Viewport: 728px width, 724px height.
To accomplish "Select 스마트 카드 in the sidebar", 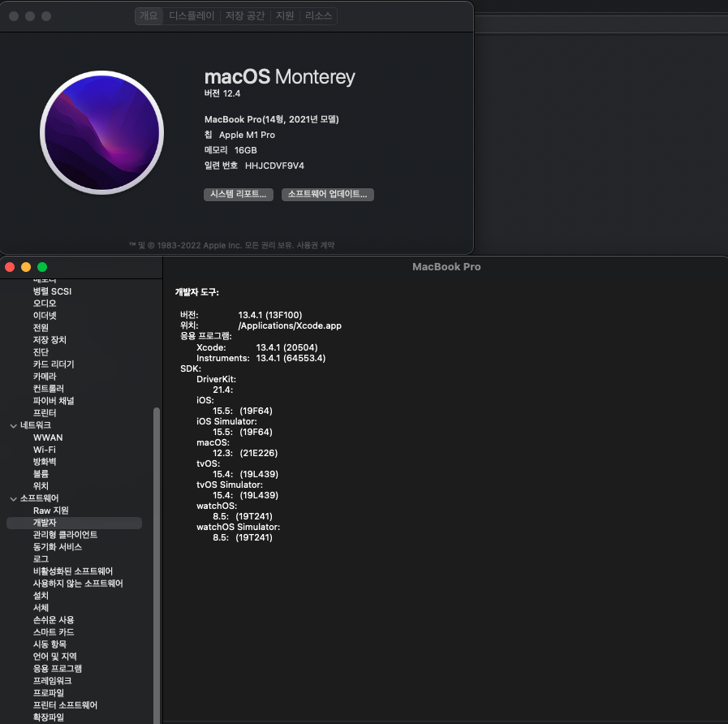I will (54, 632).
